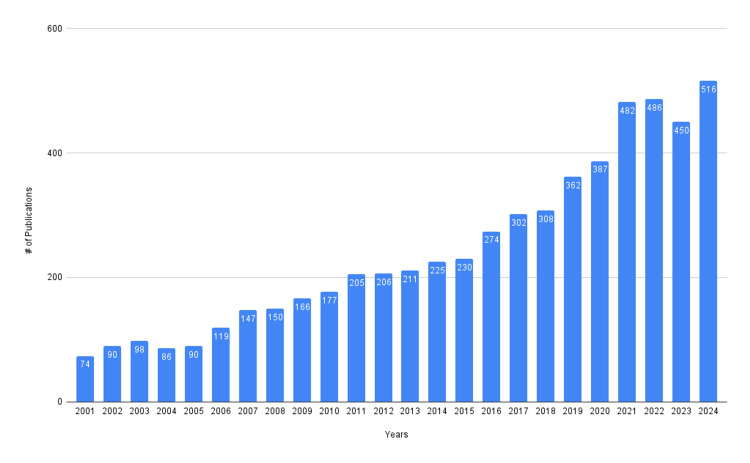Click the 2021 bar labeled 482
750x463 pixels.
(x=627, y=252)
